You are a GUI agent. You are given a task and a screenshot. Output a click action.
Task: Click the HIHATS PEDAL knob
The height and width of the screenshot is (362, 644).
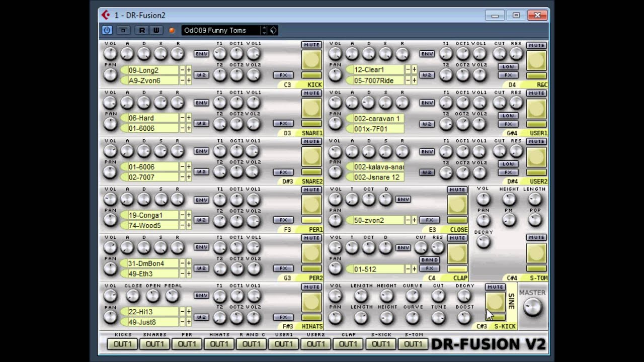pos(172,296)
